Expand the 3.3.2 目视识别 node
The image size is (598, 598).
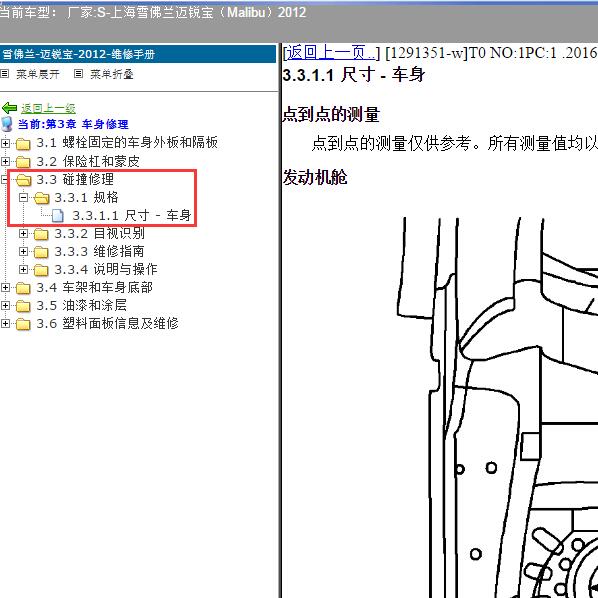[24, 233]
